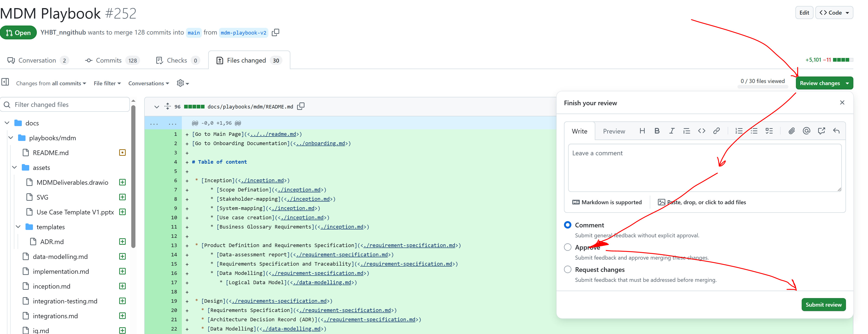Viewport: 868px width, 334px height.
Task: Click added icon next to MDMDeliverables.drawio
Action: click(122, 182)
